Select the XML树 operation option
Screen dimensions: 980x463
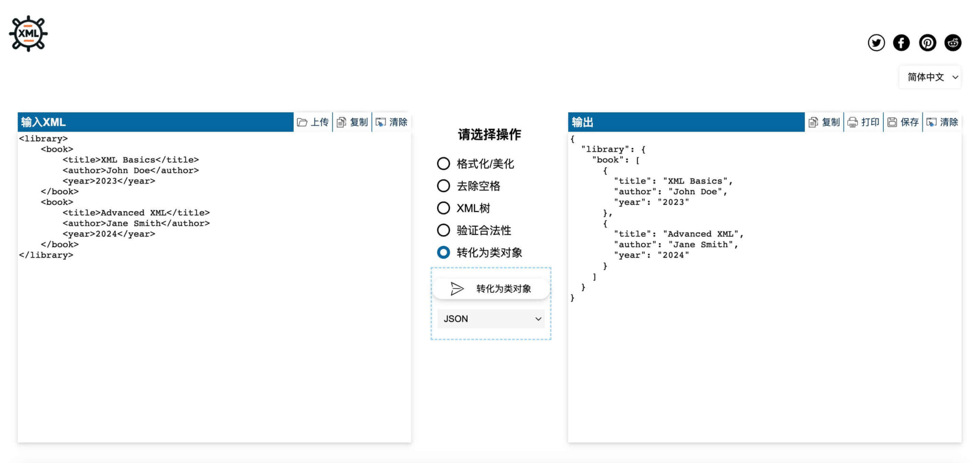(x=443, y=208)
